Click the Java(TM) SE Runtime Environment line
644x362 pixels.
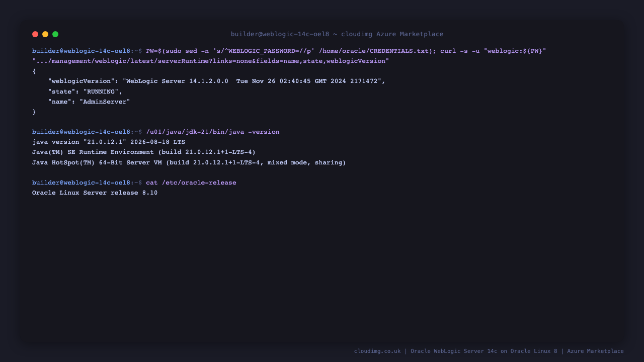coord(144,152)
